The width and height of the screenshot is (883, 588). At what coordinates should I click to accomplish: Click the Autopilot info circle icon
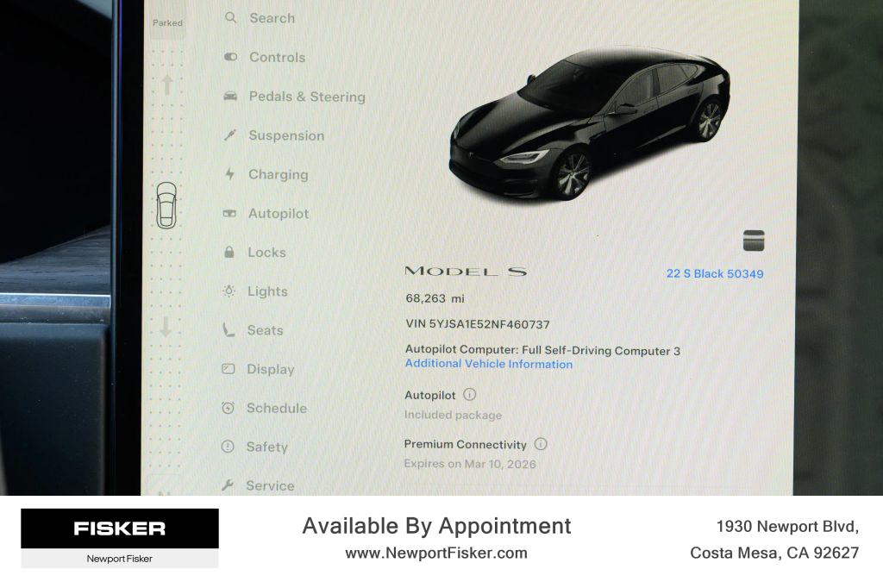click(x=470, y=394)
